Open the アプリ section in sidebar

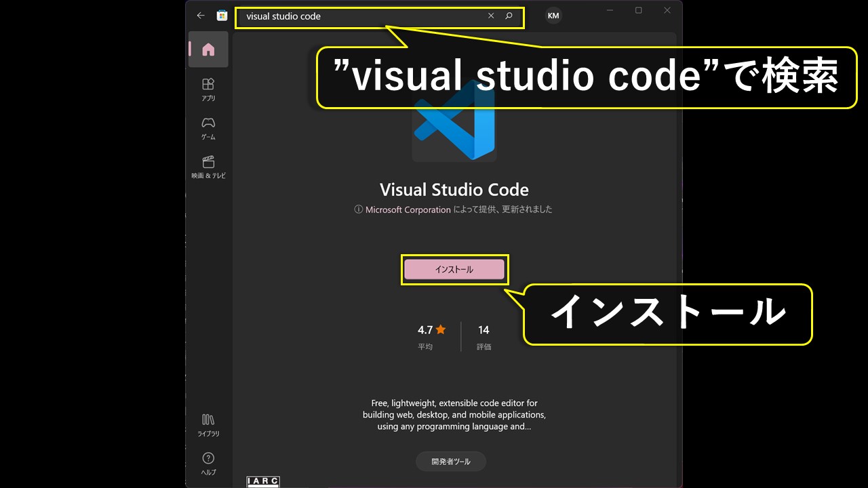click(x=208, y=89)
